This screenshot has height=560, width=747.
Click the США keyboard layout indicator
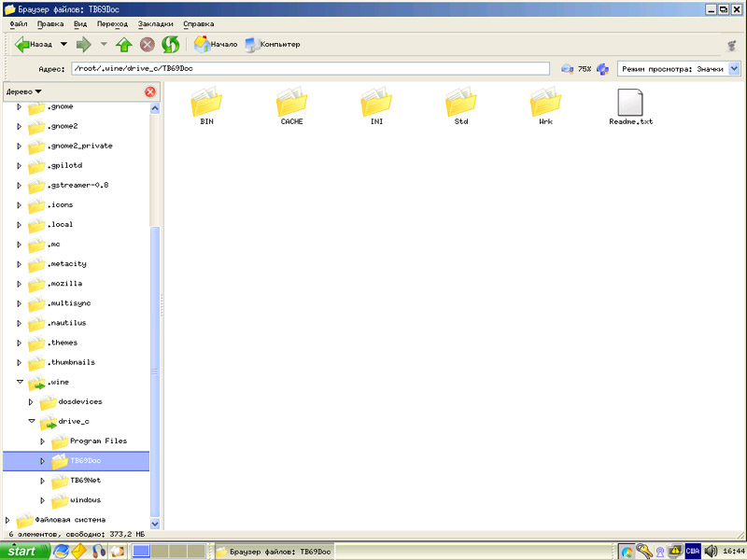692,552
